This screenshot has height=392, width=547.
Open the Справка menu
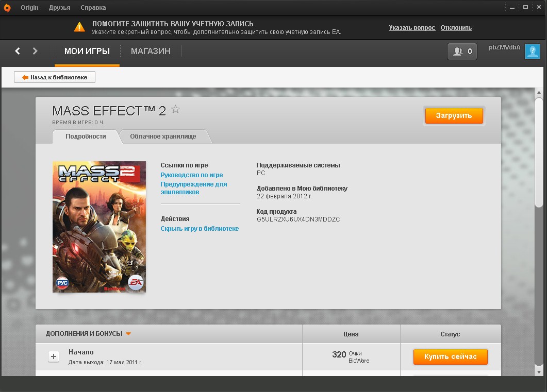click(93, 8)
